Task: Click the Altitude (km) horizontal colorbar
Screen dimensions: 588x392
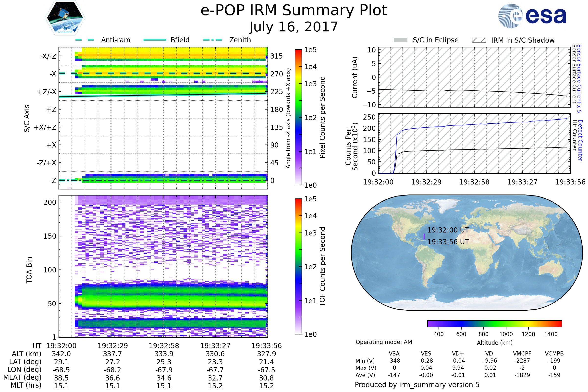Action: click(494, 323)
